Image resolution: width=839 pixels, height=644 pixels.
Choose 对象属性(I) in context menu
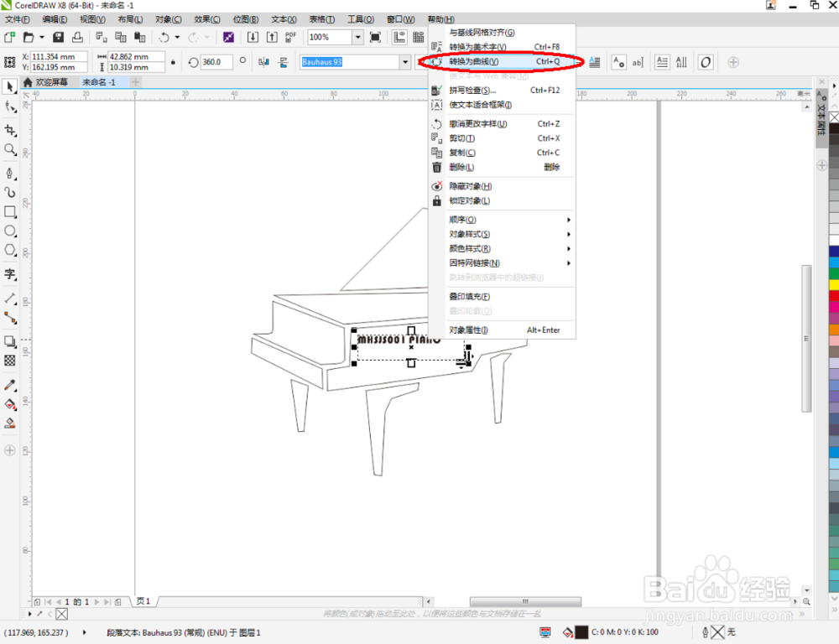(x=503, y=330)
